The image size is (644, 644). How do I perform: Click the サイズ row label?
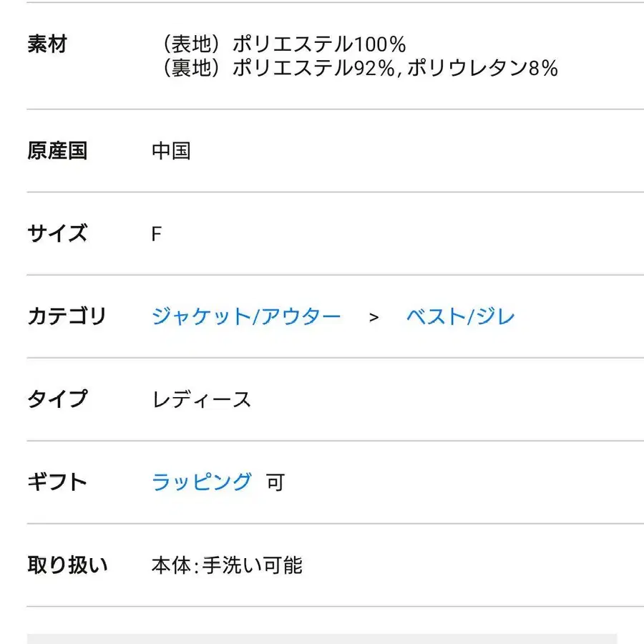57,234
